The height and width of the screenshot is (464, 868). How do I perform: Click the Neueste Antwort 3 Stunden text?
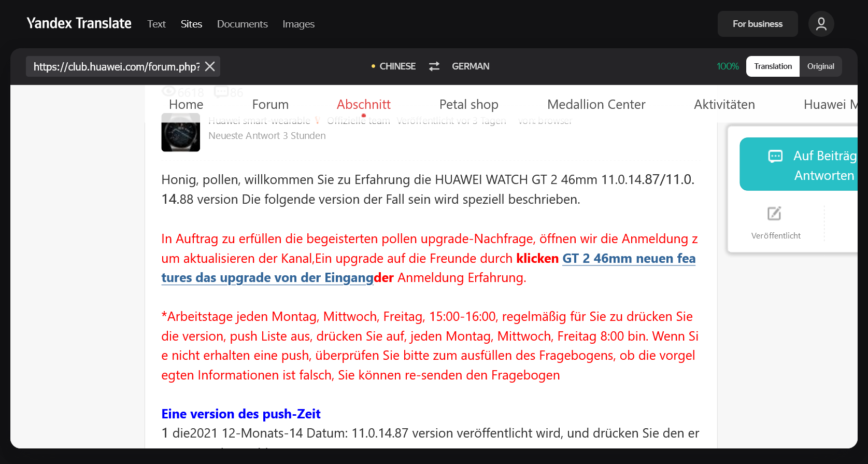(x=267, y=136)
